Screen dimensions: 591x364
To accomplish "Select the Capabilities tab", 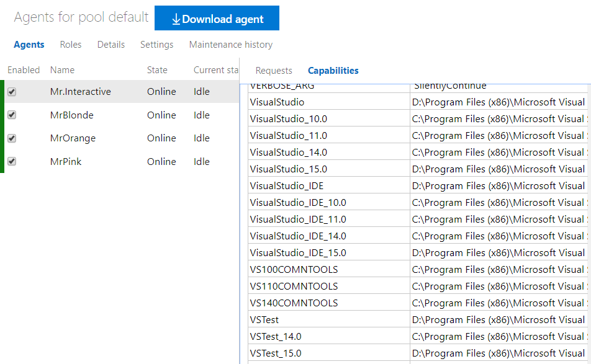I will (333, 71).
